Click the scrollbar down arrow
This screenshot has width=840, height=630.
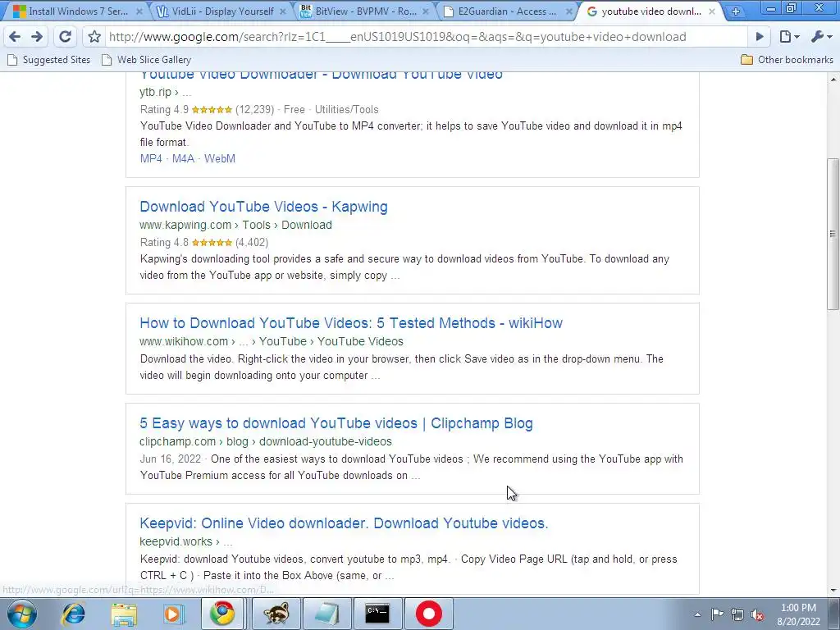point(833,591)
